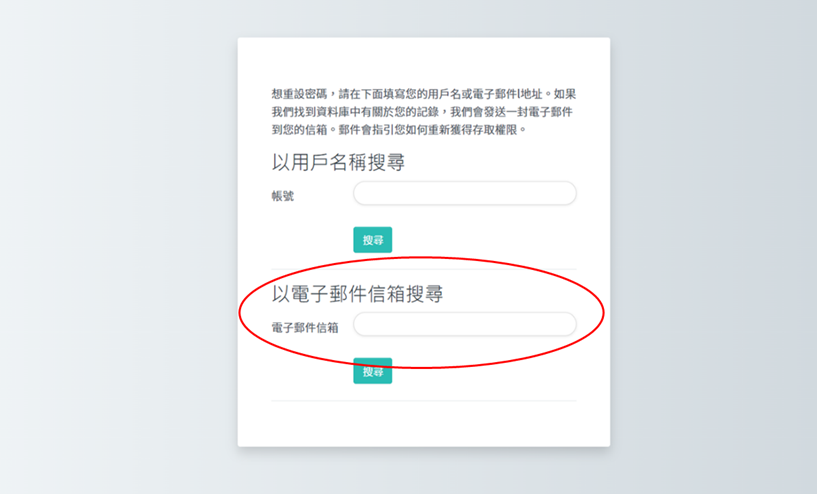817x494 pixels.
Task: Click empty white space at bottom of card
Action: click(424, 425)
